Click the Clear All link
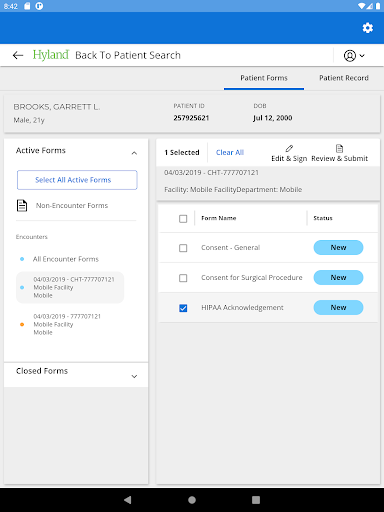384x512 pixels. [x=230, y=152]
